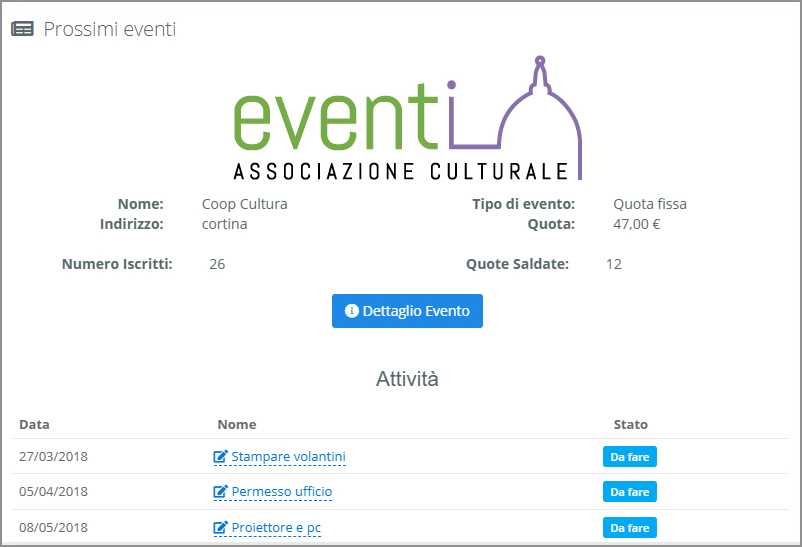802x547 pixels.
Task: Click the edit icon beside Permesso ufficio
Action: pos(220,492)
